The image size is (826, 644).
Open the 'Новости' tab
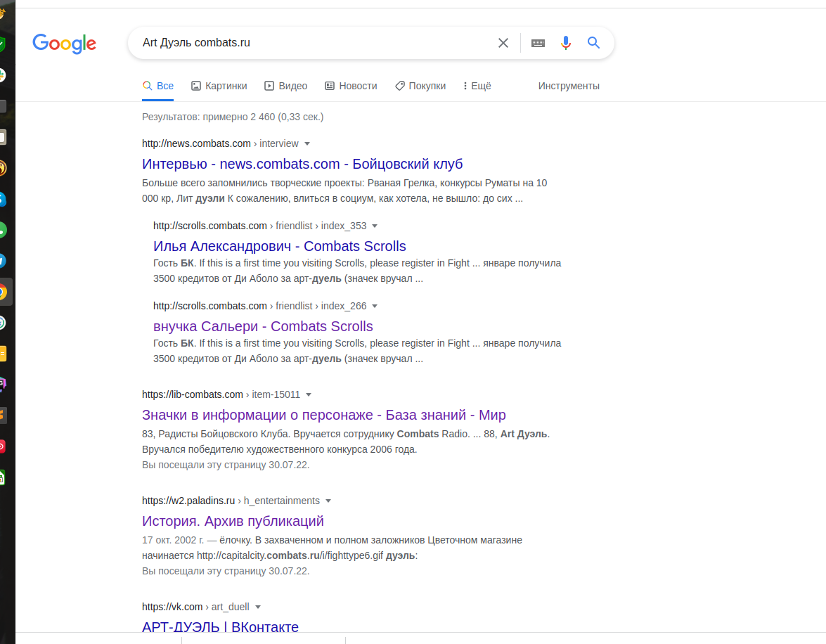tap(351, 86)
